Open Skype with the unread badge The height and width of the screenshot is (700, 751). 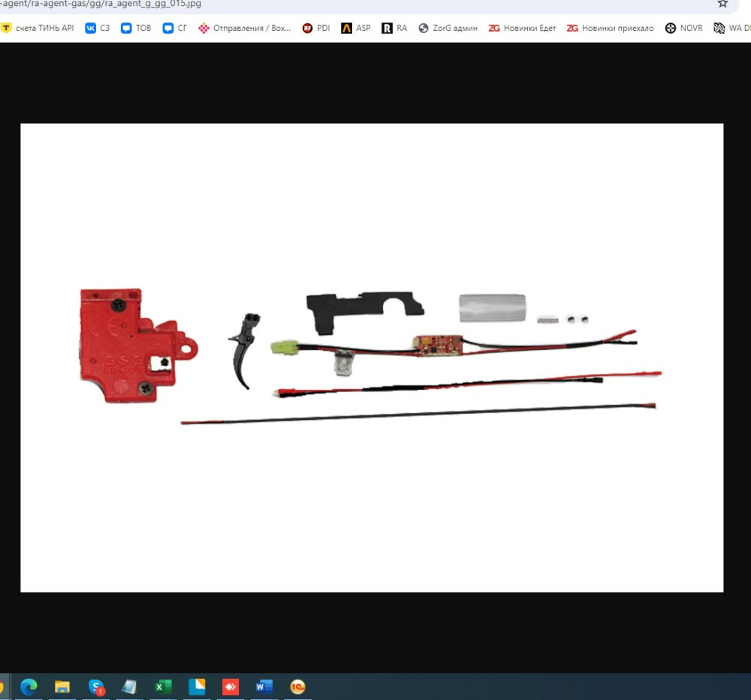(x=96, y=686)
